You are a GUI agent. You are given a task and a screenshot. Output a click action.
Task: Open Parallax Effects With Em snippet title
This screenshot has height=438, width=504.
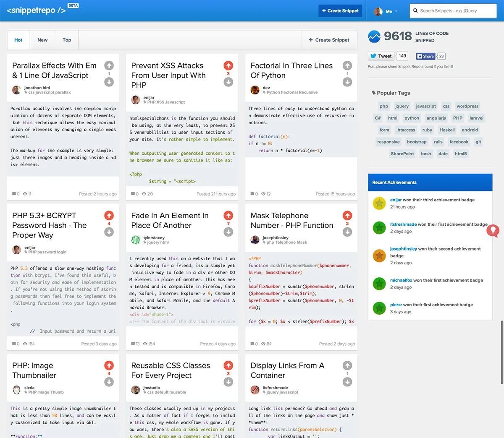tap(54, 70)
